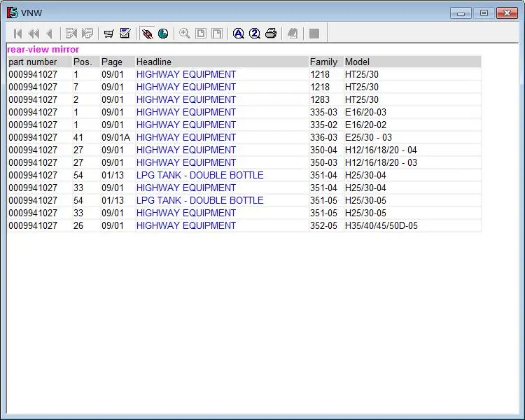Open LPG TANK - DOUBLE BOTTLE link for 351-05
The width and height of the screenshot is (525, 420).
[200, 200]
